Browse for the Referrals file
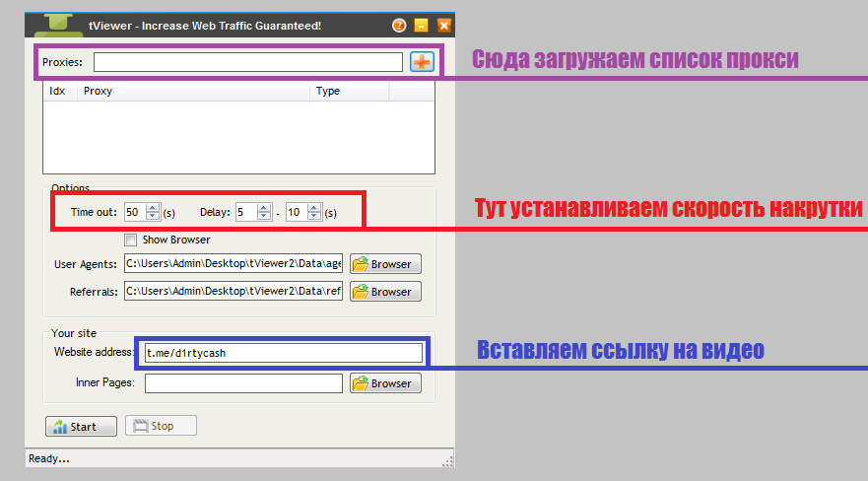 coord(385,292)
